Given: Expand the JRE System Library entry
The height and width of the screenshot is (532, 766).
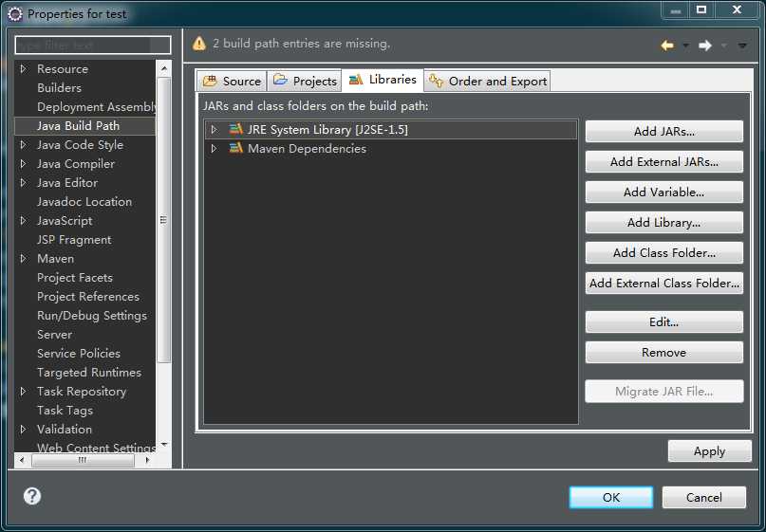Looking at the screenshot, I should [x=214, y=129].
